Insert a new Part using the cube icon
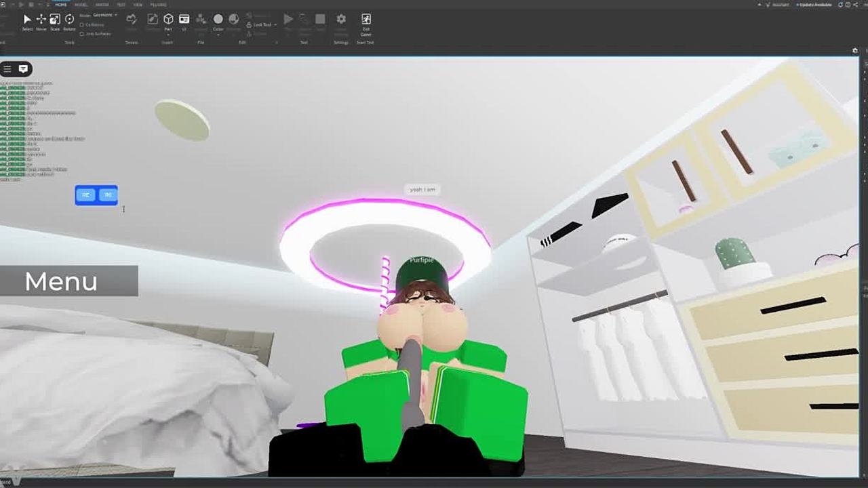This screenshot has width=868, height=488. (x=168, y=19)
